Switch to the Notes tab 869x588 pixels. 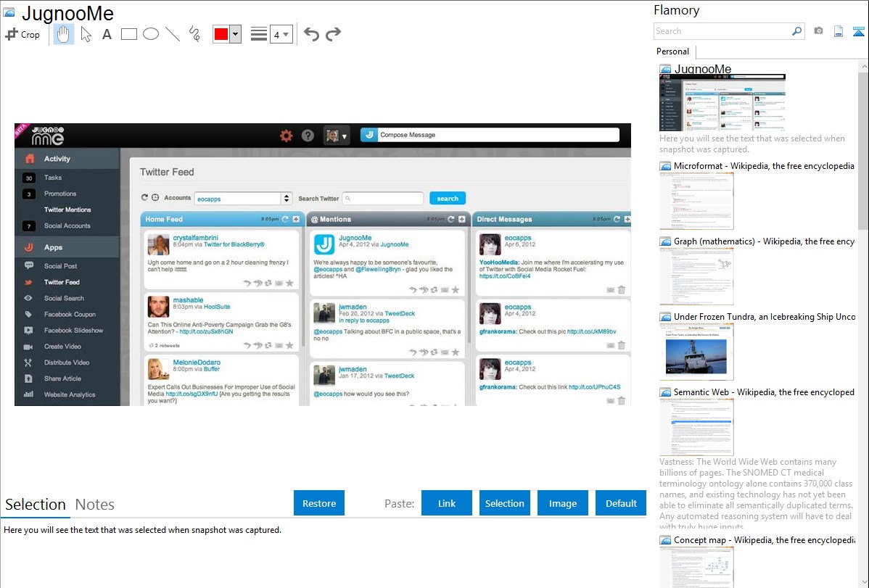(x=95, y=505)
